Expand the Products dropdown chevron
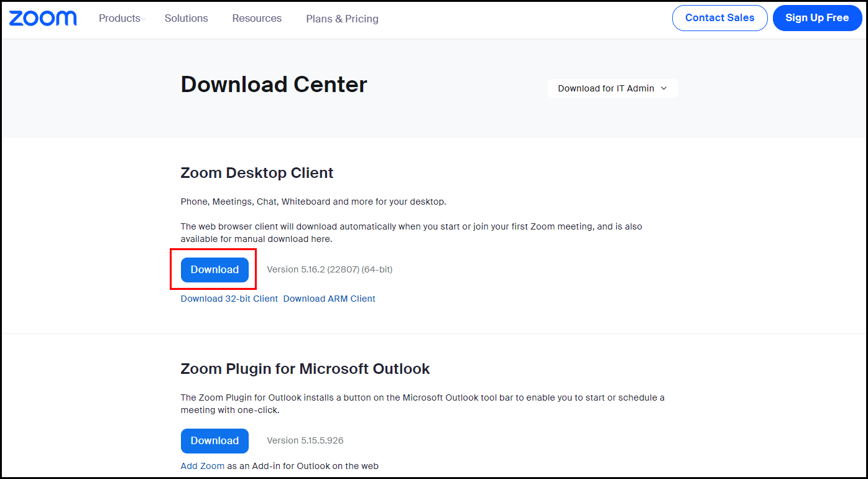The height and width of the screenshot is (479, 868). pos(144,19)
